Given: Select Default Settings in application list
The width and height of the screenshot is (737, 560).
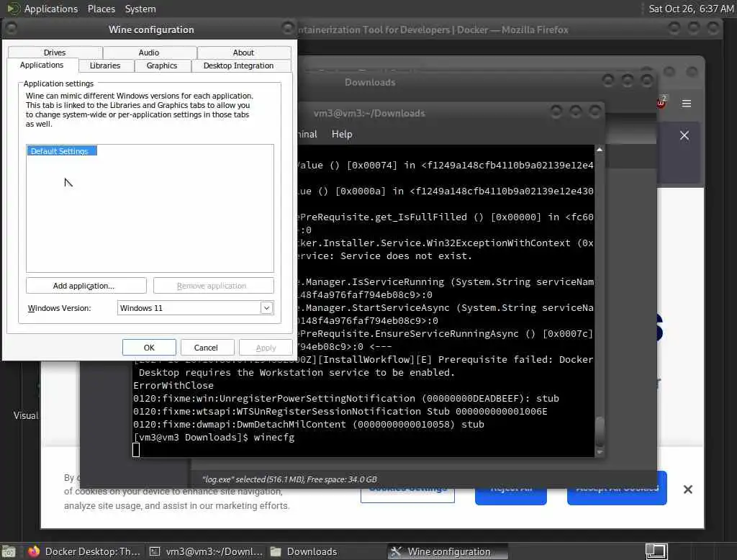Looking at the screenshot, I should click(x=62, y=151).
